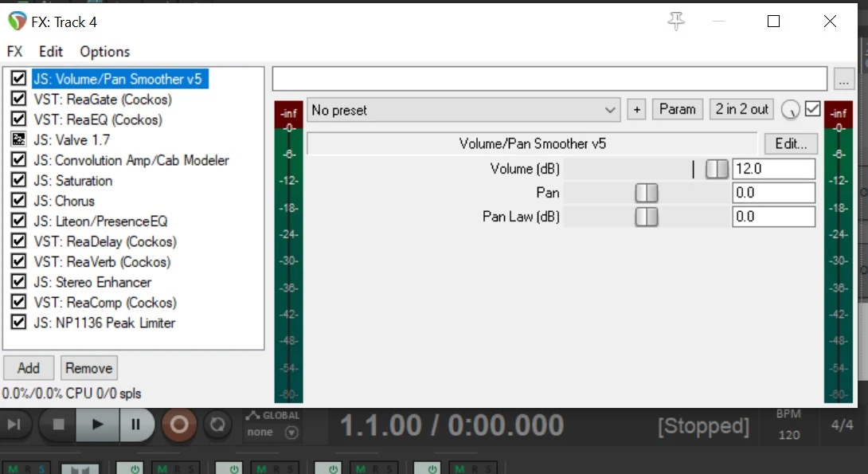This screenshot has height=474, width=868.
Task: Bypass the JS: Convolution Amp/Cab Modeler checkbox
Action: tap(18, 159)
